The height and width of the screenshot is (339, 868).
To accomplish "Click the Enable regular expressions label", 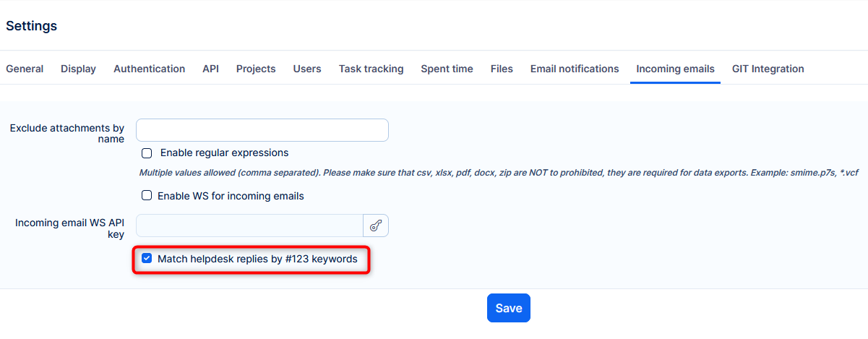I will point(224,153).
